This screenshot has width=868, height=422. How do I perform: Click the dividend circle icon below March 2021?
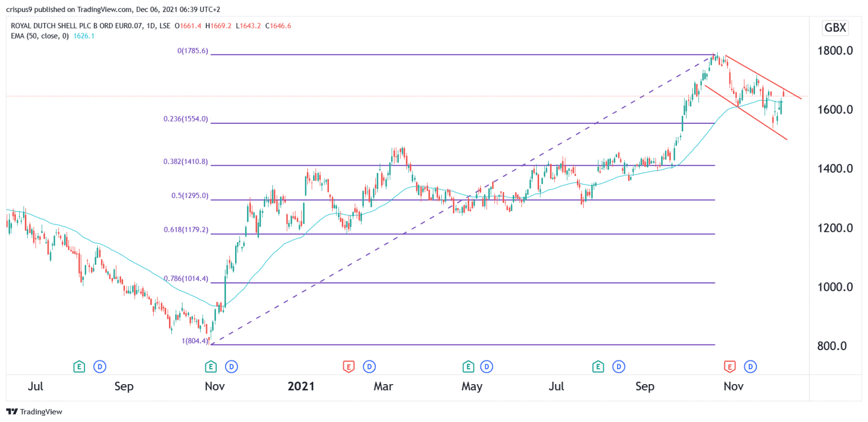370,367
